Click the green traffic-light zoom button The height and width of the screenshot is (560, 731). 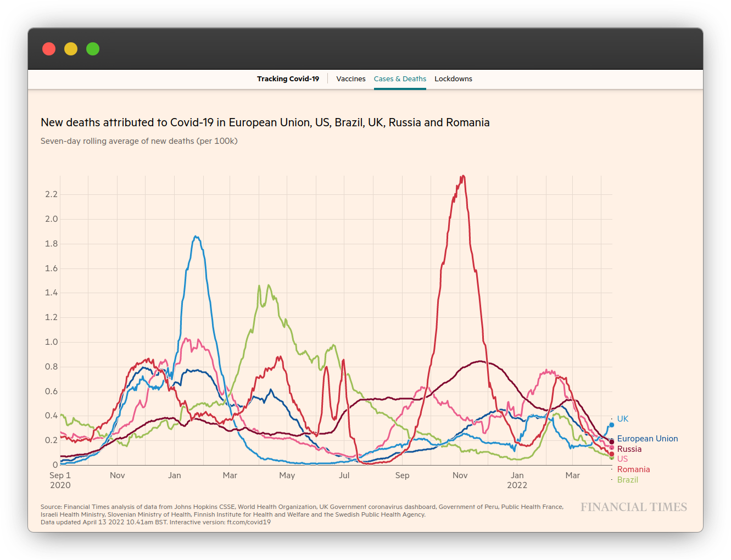[93, 49]
